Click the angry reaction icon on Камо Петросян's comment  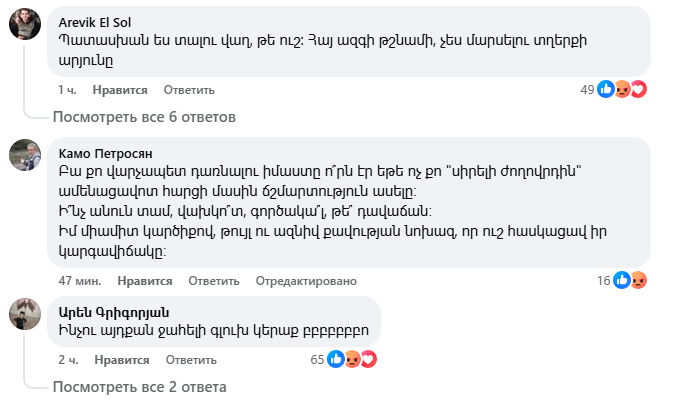pos(637,280)
